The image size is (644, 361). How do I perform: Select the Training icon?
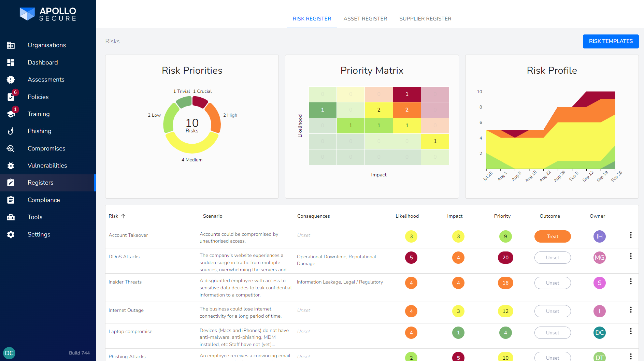11,114
